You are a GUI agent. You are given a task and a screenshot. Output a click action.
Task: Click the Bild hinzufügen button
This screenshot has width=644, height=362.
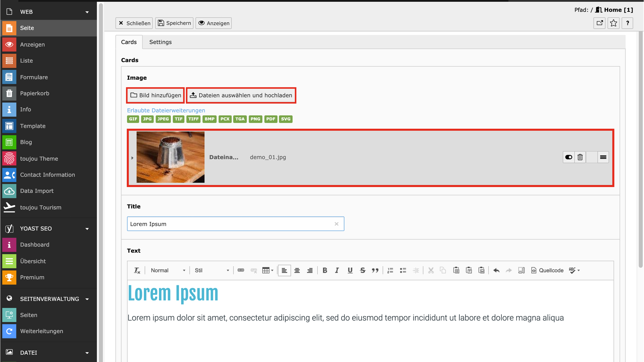click(156, 96)
